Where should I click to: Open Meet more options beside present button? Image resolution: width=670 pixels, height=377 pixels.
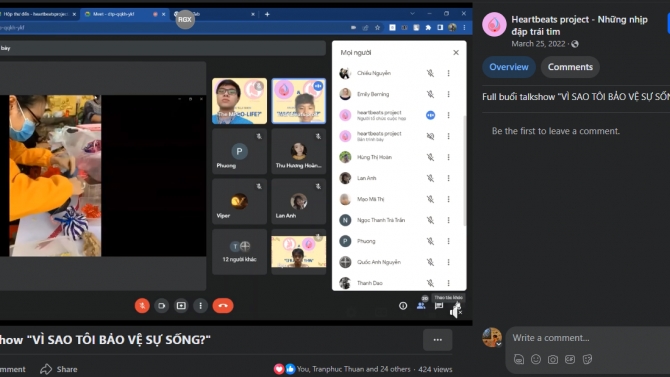tap(200, 306)
